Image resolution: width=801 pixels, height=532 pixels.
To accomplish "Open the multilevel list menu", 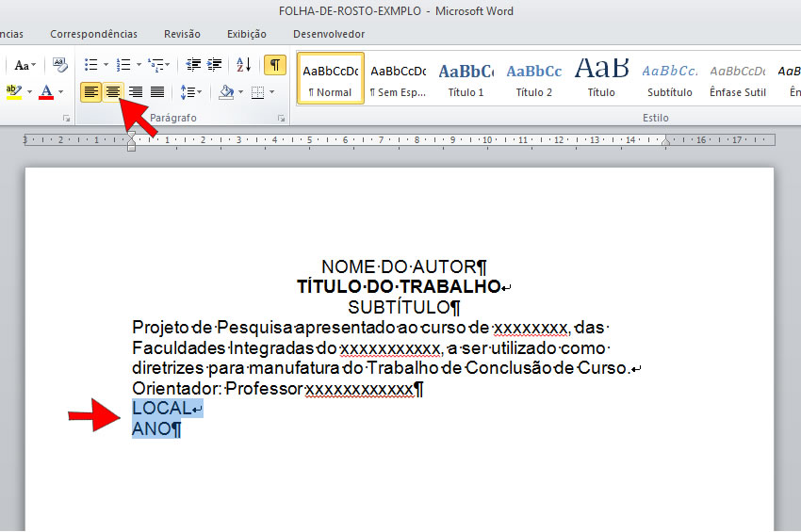I will pyautogui.click(x=159, y=65).
